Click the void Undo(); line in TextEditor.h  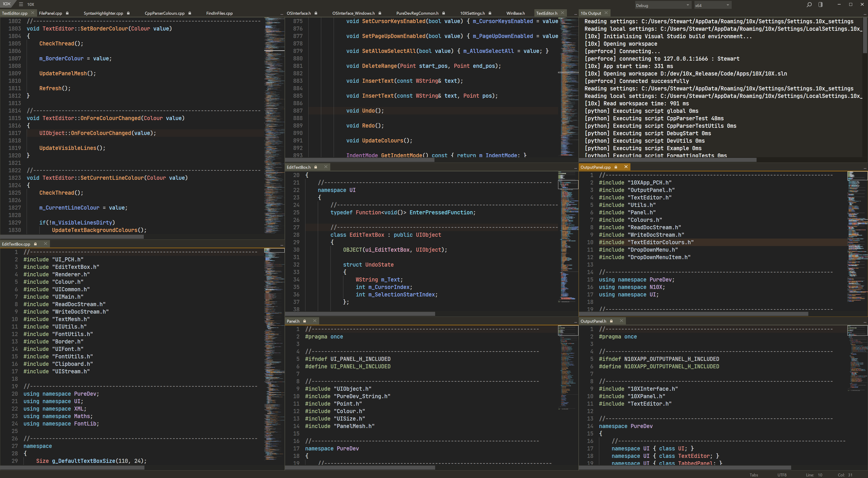tap(365, 111)
